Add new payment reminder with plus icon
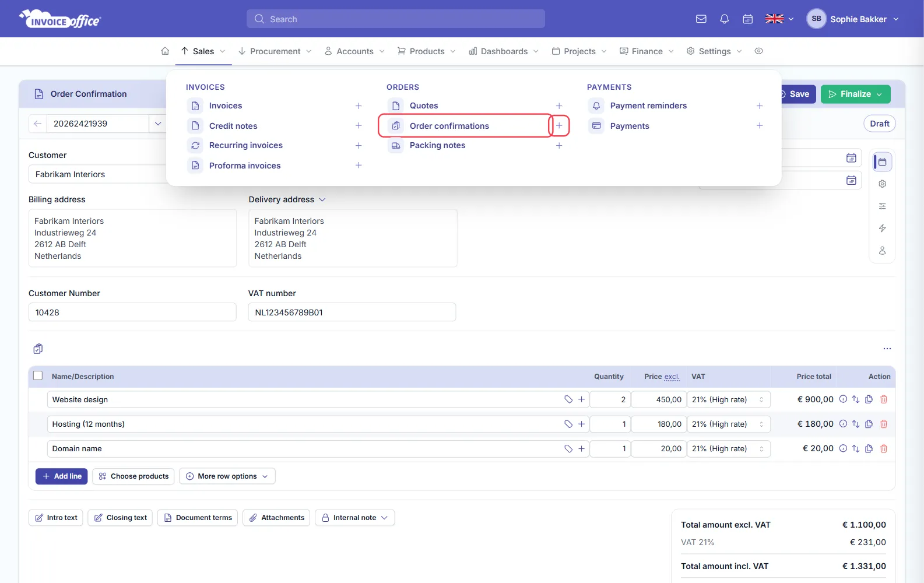This screenshot has height=583, width=924. click(760, 106)
